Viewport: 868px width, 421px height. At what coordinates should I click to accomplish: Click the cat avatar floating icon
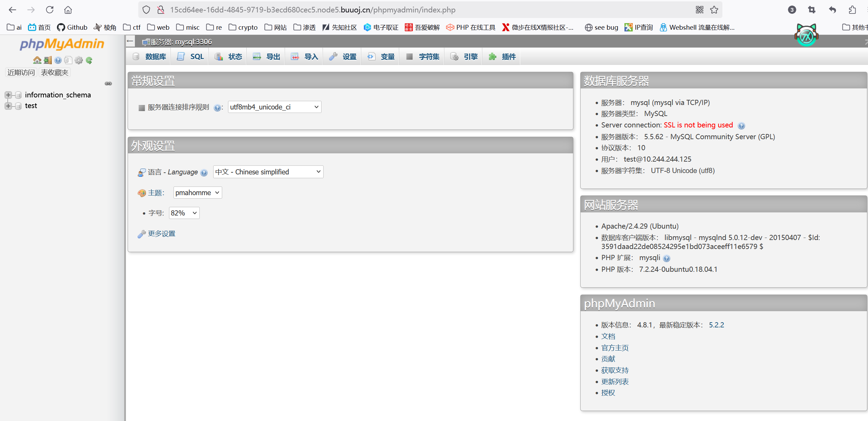(x=806, y=35)
